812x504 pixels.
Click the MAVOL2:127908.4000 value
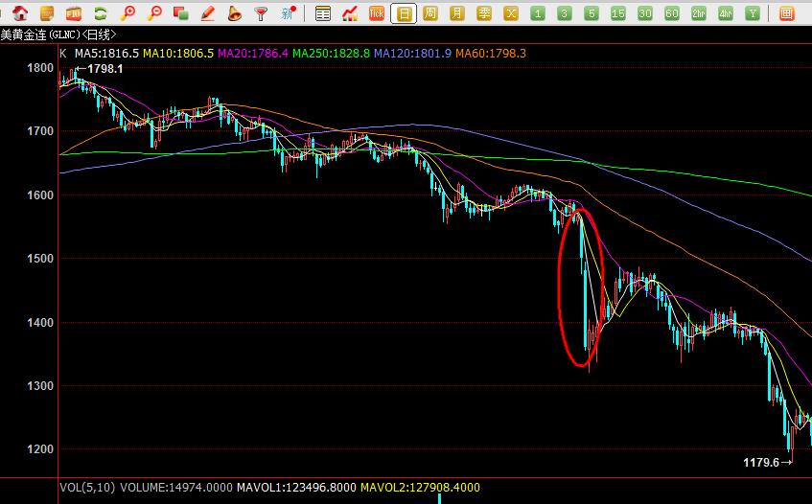(x=420, y=487)
